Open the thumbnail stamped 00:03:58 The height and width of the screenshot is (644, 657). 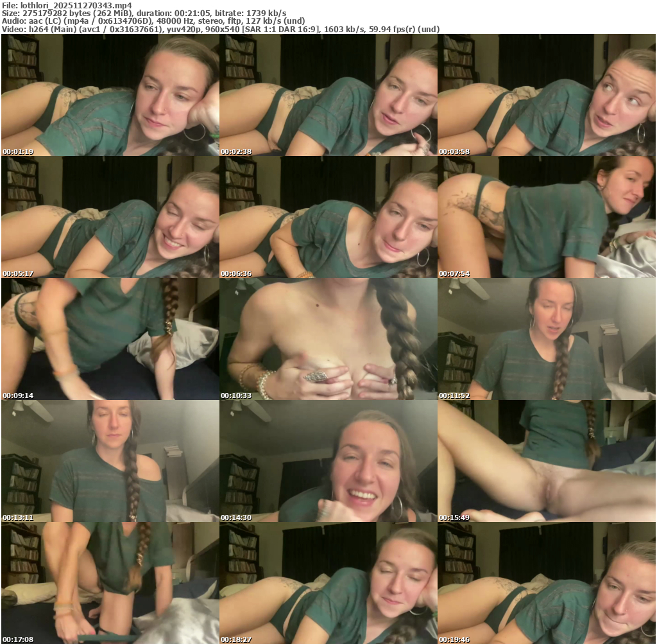click(x=546, y=95)
